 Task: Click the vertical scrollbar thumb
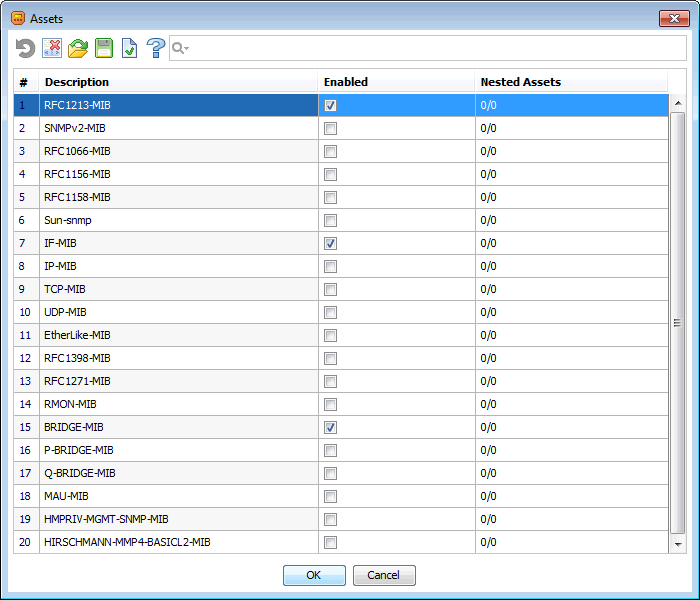click(678, 323)
